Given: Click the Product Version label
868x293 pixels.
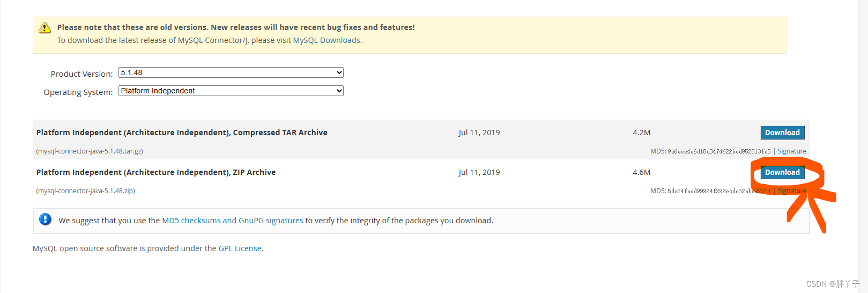Looking at the screenshot, I should (x=81, y=74).
